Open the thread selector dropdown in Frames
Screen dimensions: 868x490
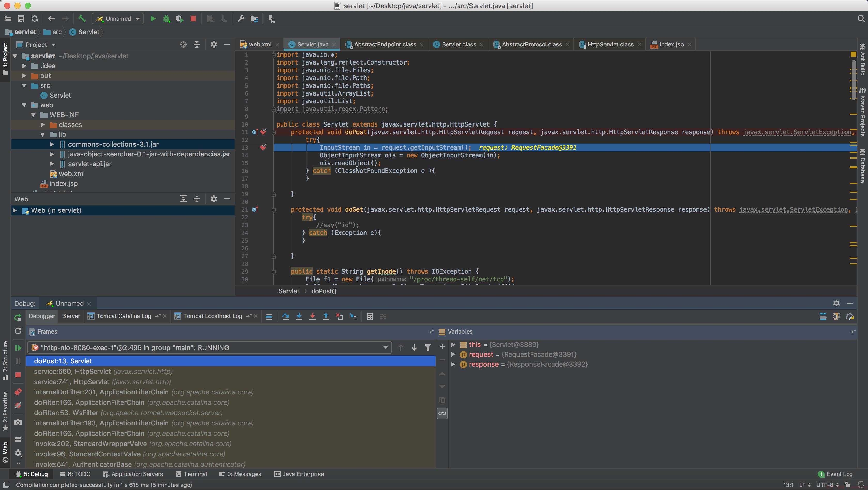pyautogui.click(x=385, y=347)
